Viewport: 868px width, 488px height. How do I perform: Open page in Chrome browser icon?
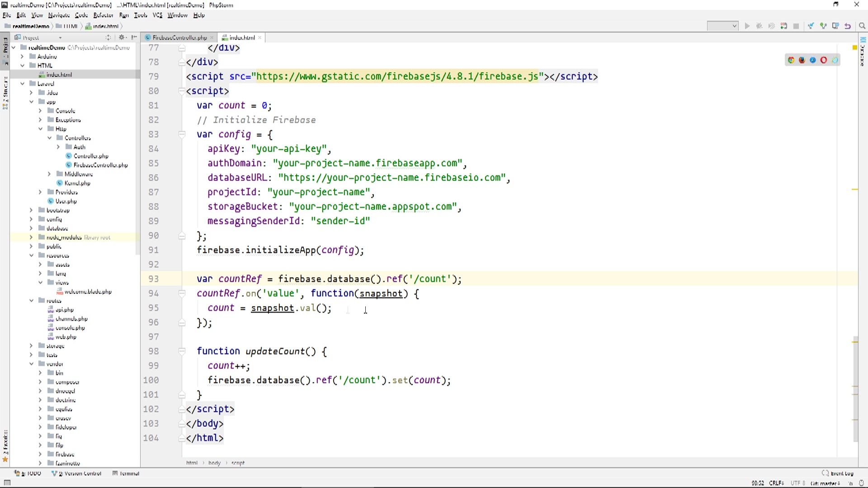[791, 60]
